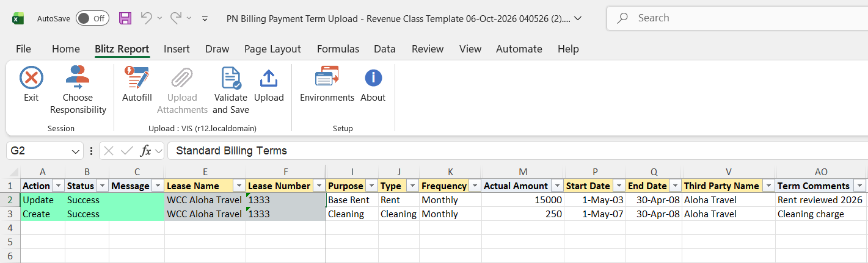Screen dimensions: 868x263
Task: Select row 3 header
Action: click(10, 214)
